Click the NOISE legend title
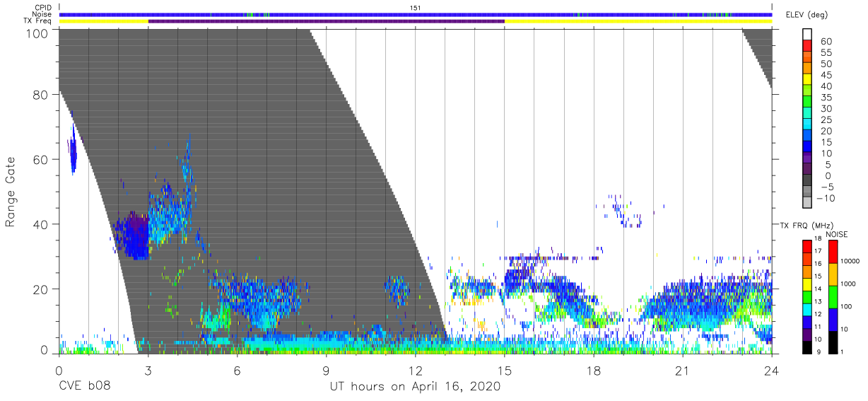868x401 pixels. (835, 234)
